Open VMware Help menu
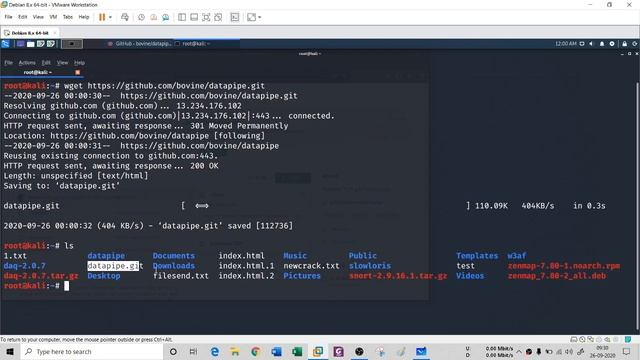This screenshot has height=360, width=640. pyautogui.click(x=84, y=17)
